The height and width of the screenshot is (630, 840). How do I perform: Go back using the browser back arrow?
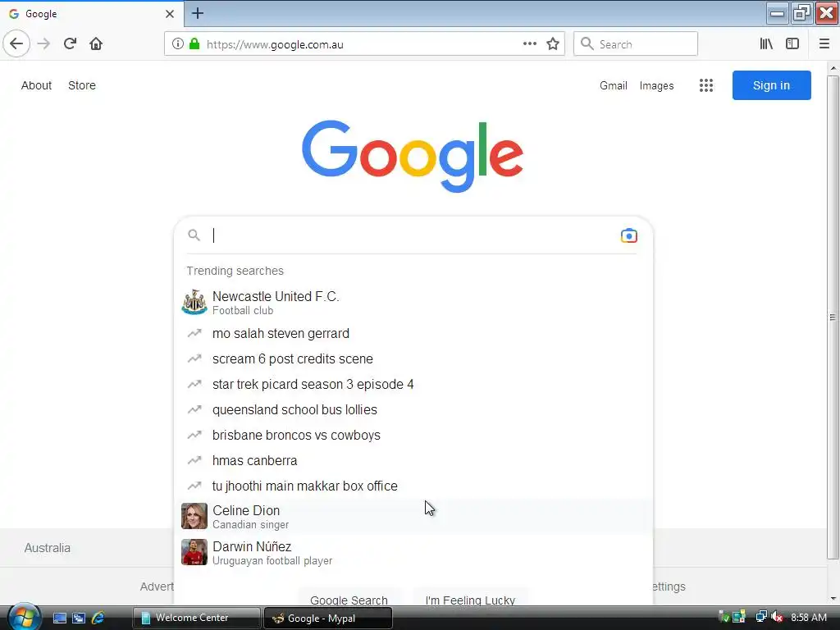(16, 44)
